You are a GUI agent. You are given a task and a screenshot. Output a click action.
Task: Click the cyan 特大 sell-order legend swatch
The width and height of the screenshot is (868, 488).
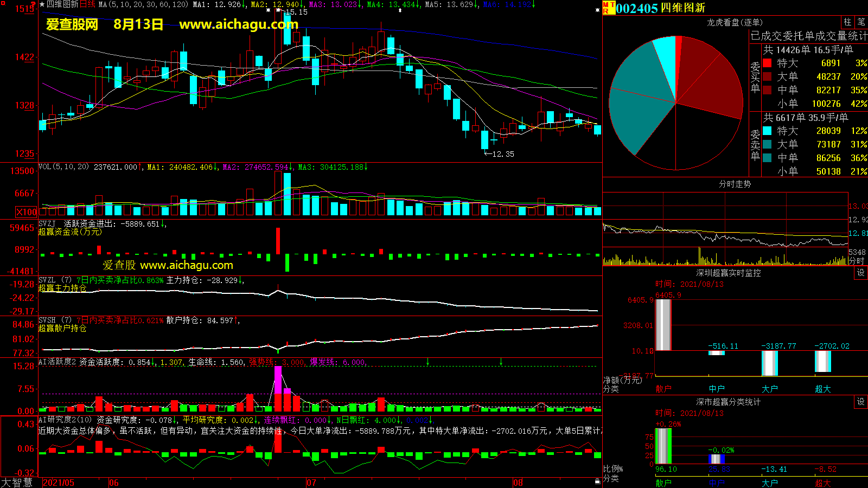[x=767, y=131]
